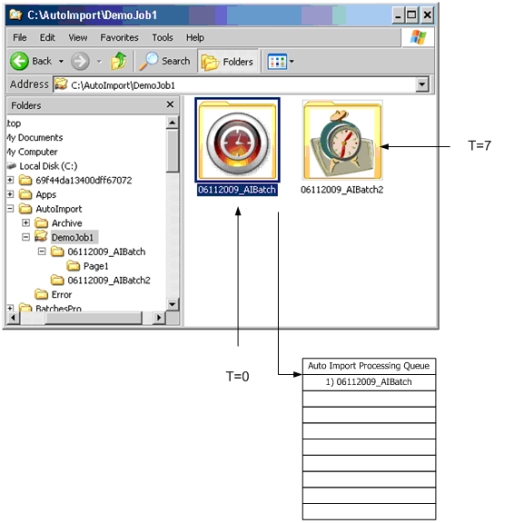The image size is (524, 523).
Task: Open the Favorites menu
Action: pos(119,37)
